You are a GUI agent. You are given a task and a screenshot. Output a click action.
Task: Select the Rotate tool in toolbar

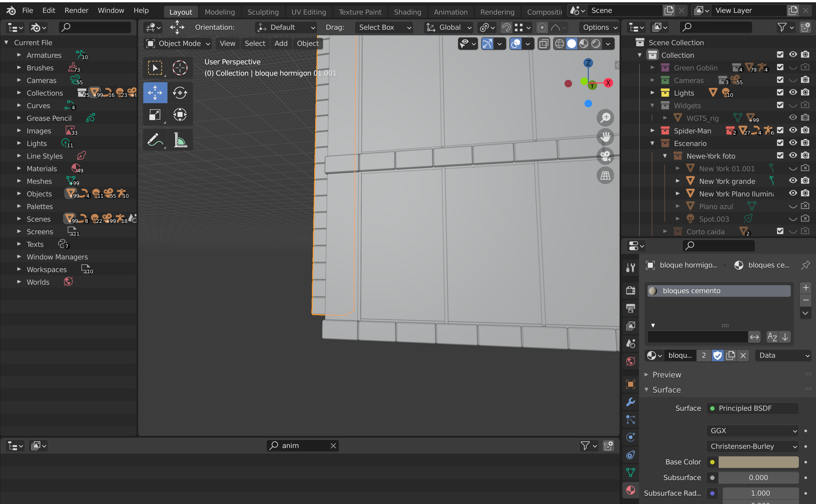coord(180,93)
